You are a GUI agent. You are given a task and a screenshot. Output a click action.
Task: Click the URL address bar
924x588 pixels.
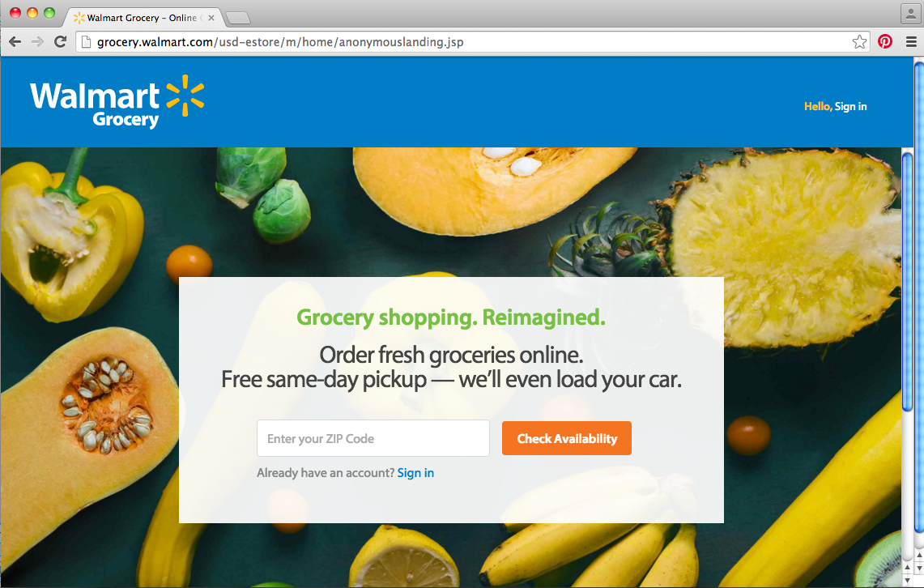click(x=466, y=42)
